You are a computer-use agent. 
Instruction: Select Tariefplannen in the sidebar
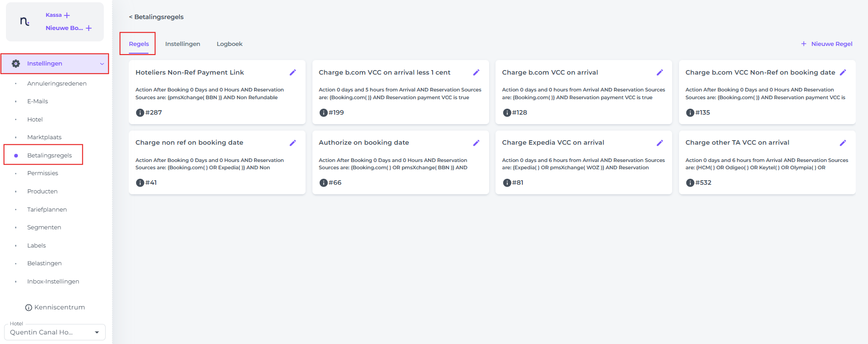coord(47,210)
